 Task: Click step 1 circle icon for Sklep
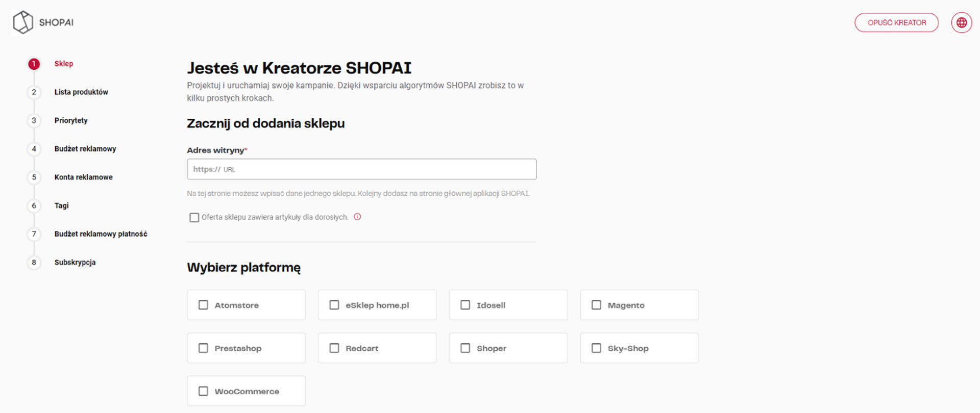pyautogui.click(x=34, y=64)
